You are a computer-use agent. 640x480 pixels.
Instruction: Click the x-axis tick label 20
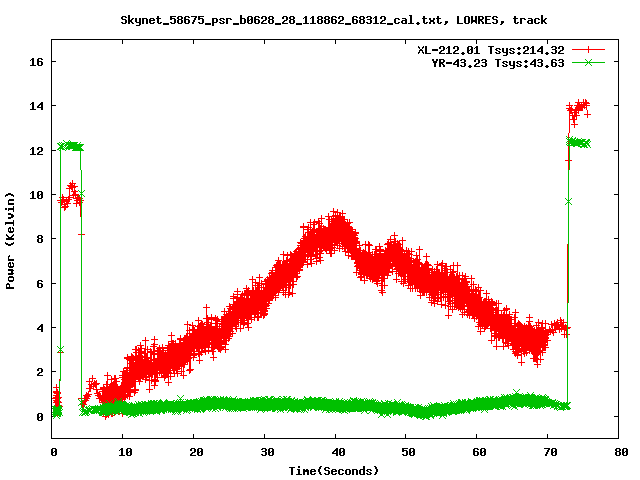tap(196, 452)
